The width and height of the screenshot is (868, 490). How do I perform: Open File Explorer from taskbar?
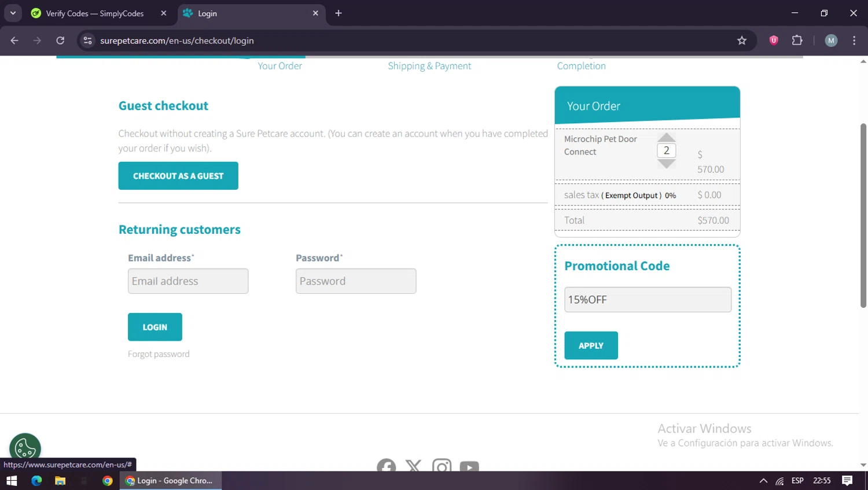pyautogui.click(x=60, y=481)
